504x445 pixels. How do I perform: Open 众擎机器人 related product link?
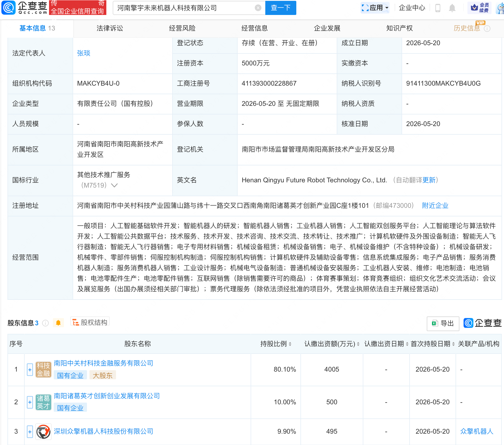(477, 431)
